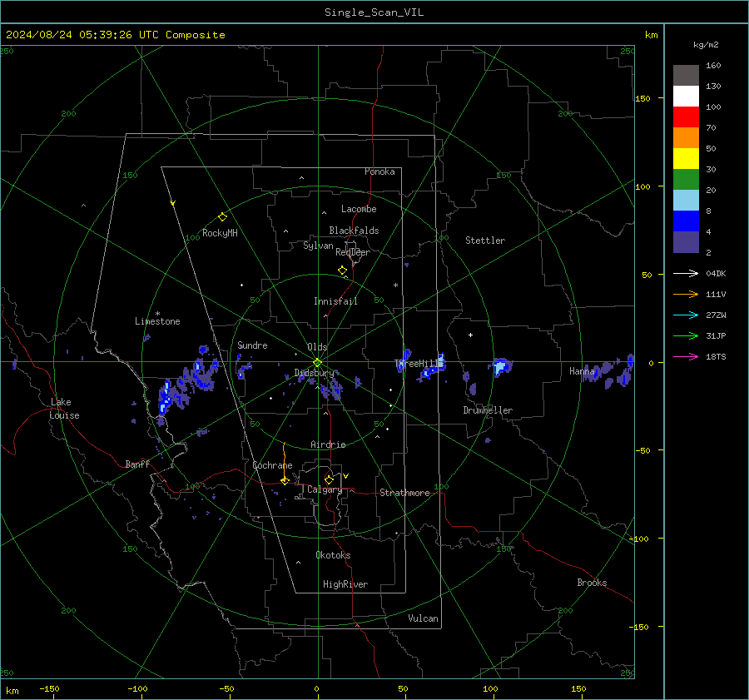The image size is (749, 700).
Task: Select the orange 111V arrow in legend
Action: click(x=686, y=295)
